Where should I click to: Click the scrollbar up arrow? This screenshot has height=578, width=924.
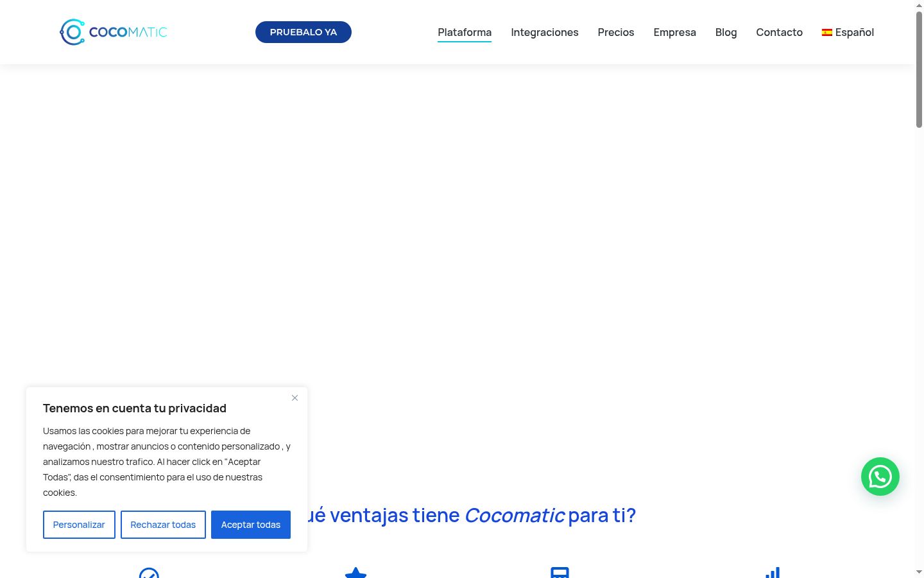pos(919,5)
